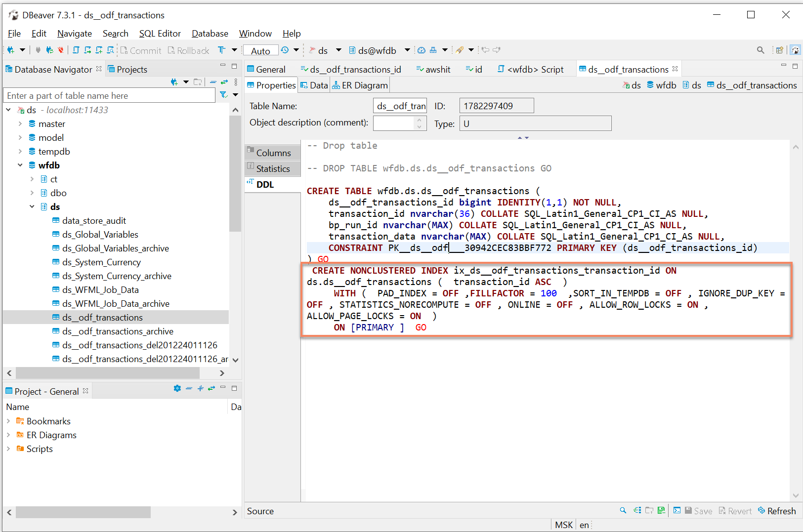The height and width of the screenshot is (532, 803).
Task: Click the Transaction log clock icon
Action: (x=285, y=50)
